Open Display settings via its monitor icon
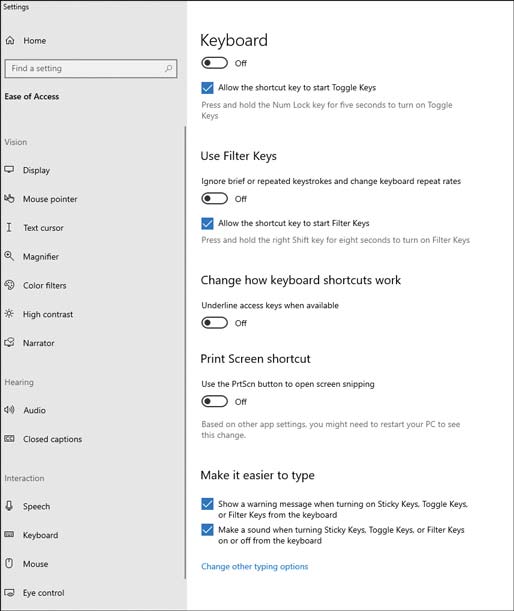 pos(9,170)
